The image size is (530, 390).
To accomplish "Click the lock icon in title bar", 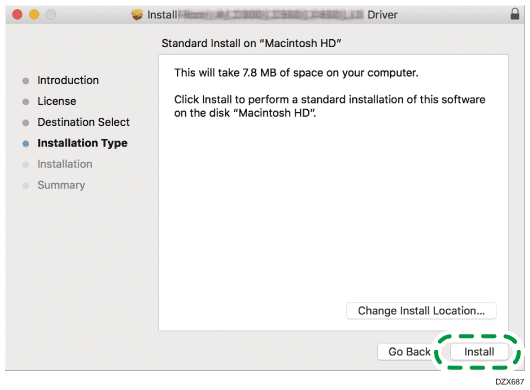I will point(514,14).
